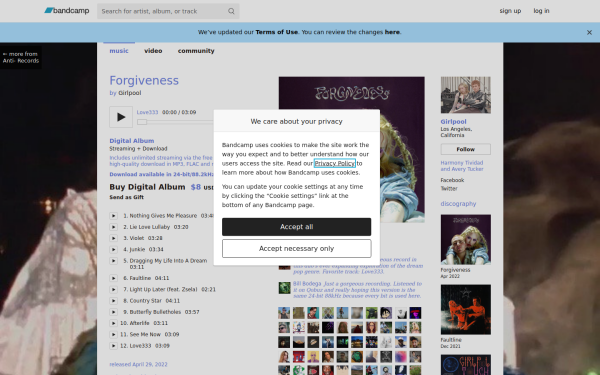Open Butterfly Bulletholes track title
Screen dimensions: 600x375
coord(155,312)
